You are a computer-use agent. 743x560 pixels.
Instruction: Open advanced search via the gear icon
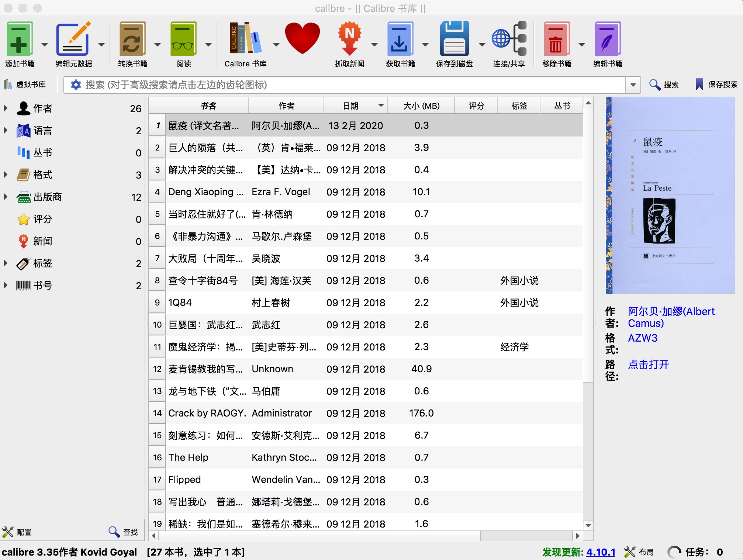point(76,85)
